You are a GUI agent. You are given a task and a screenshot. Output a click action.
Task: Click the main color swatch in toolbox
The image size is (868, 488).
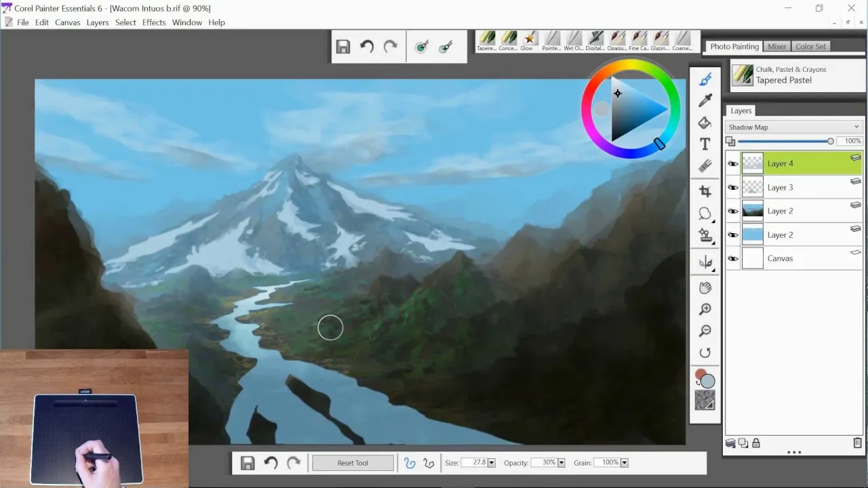[701, 375]
